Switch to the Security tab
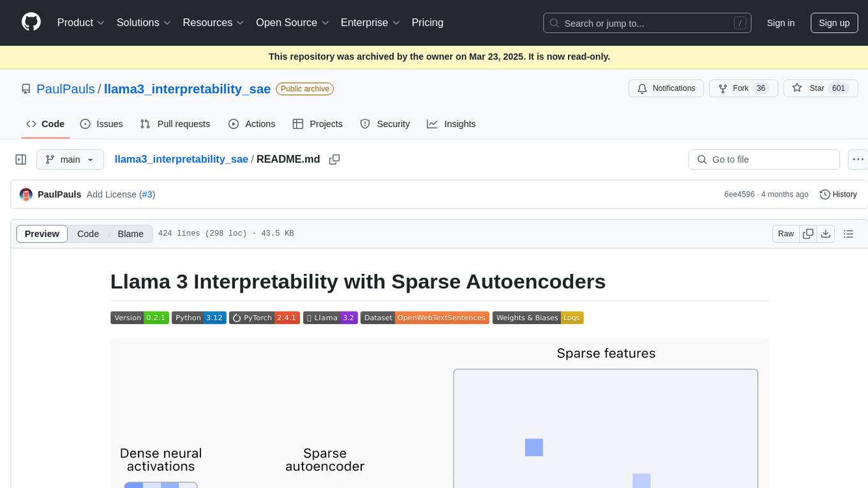868x488 pixels. tap(385, 124)
